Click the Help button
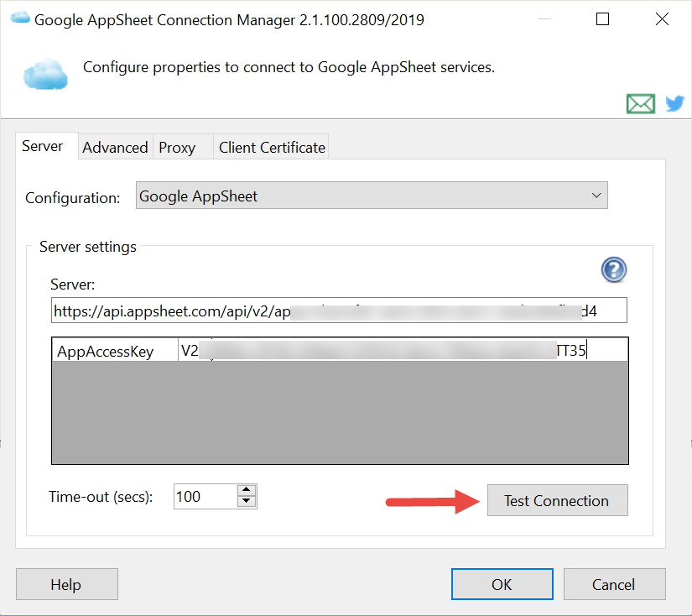 click(x=66, y=584)
